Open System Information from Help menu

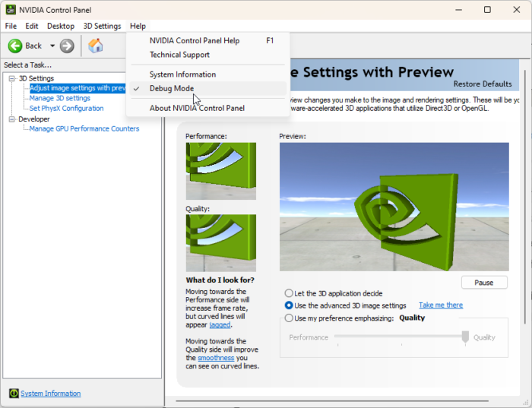point(208,74)
